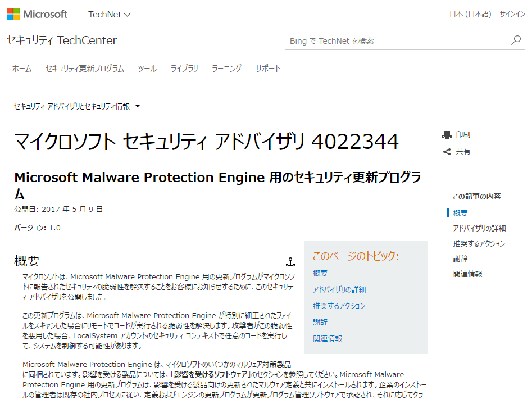Go to the ツール menu item
Screen dimensions: 532x399
[x=147, y=69]
